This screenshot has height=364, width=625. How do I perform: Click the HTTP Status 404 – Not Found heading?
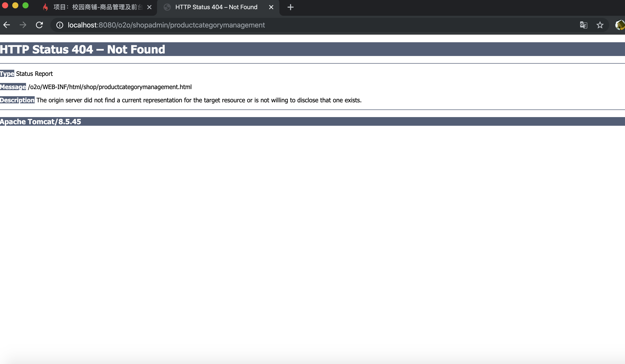(x=83, y=49)
